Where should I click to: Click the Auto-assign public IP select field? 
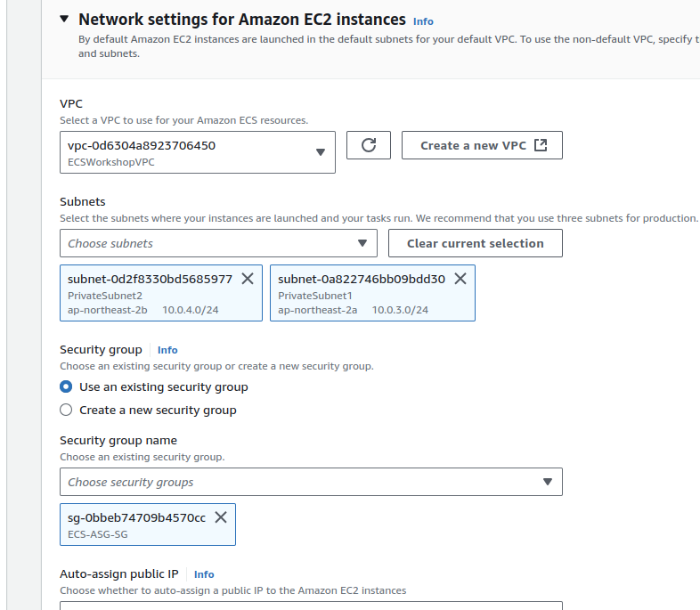pos(311,606)
